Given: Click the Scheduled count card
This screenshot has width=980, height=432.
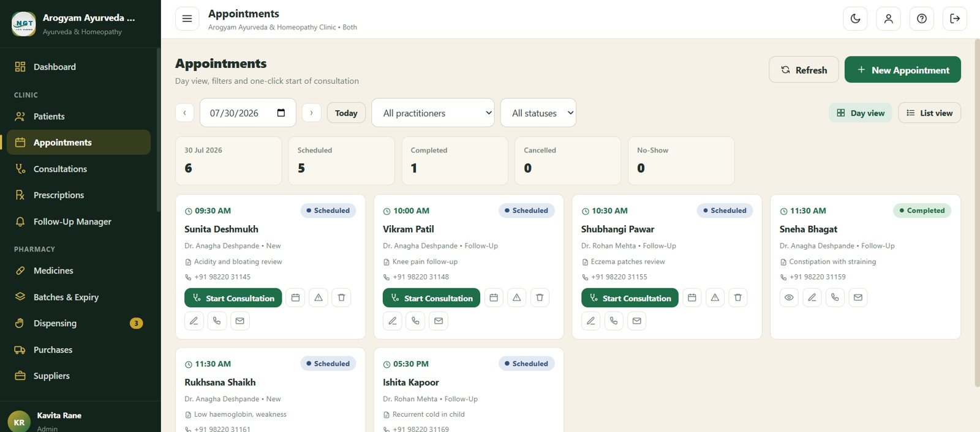Looking at the screenshot, I should pos(341,160).
